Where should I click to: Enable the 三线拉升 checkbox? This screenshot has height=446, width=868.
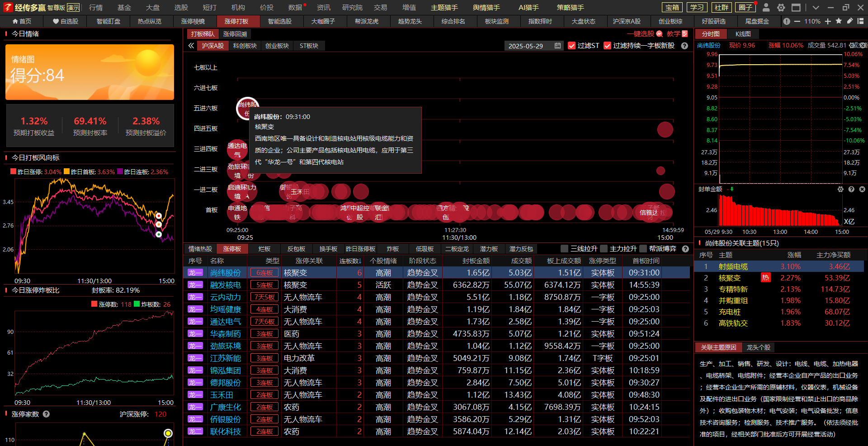pyautogui.click(x=564, y=248)
